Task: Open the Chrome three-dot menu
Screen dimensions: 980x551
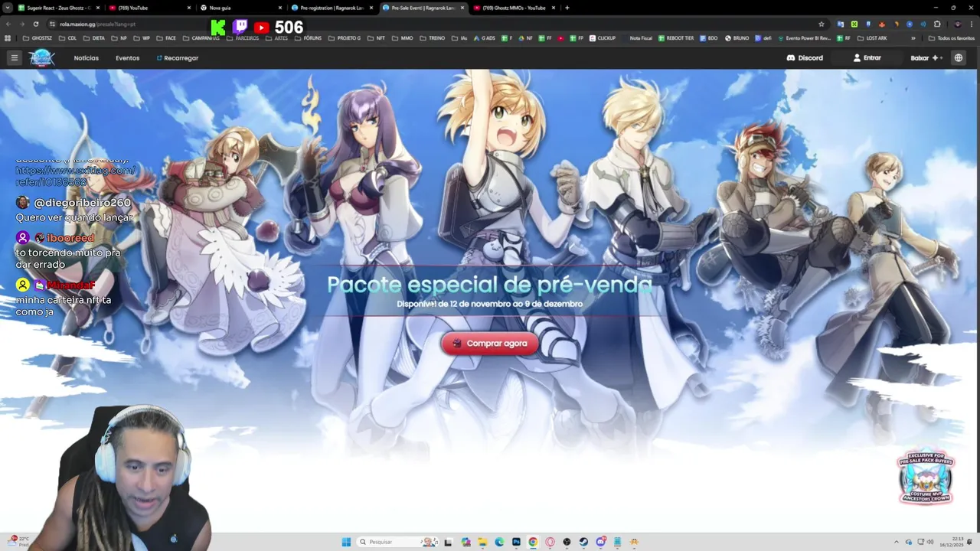Action: [972, 24]
